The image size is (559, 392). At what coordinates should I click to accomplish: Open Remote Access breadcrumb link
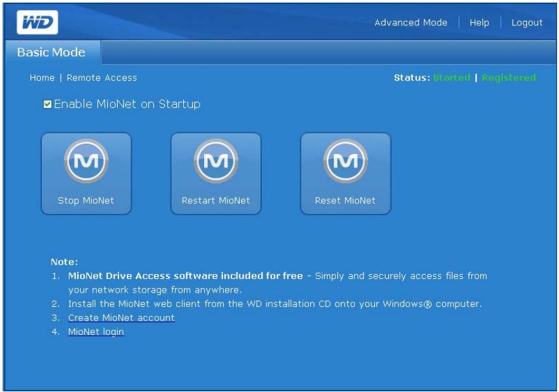(101, 78)
